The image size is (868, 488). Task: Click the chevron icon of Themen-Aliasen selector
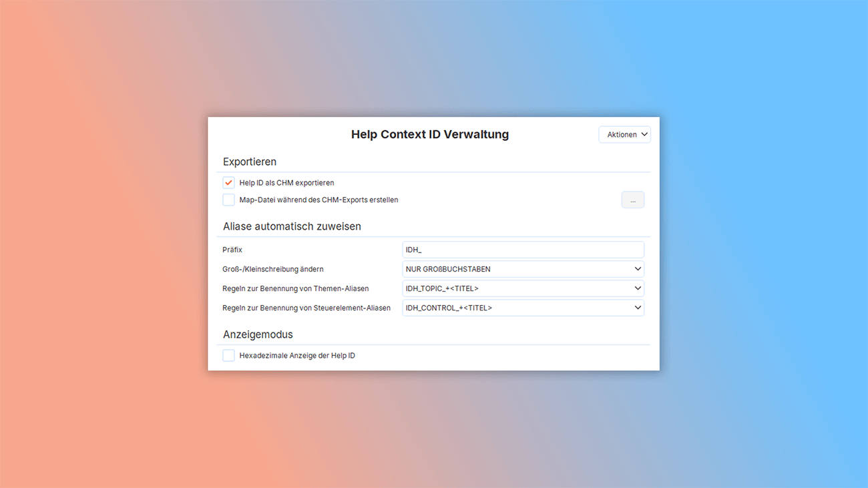click(638, 288)
